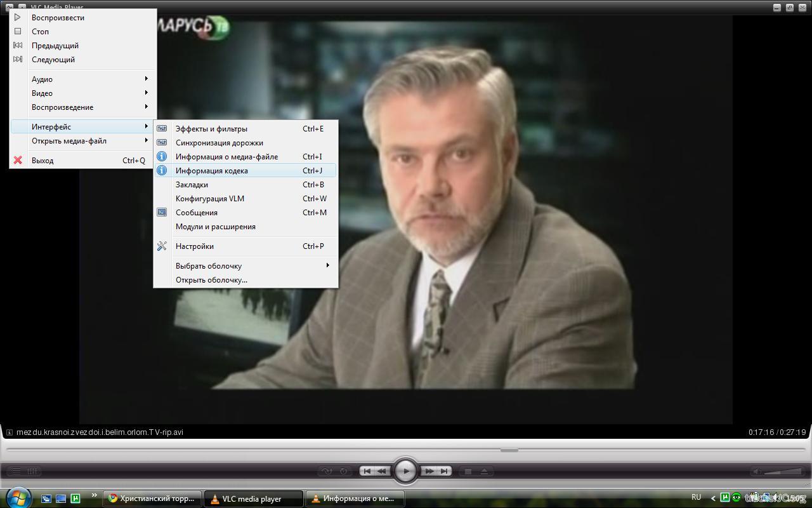The width and height of the screenshot is (812, 508).
Task: Mute audio using the speaker icon
Action: [757, 471]
